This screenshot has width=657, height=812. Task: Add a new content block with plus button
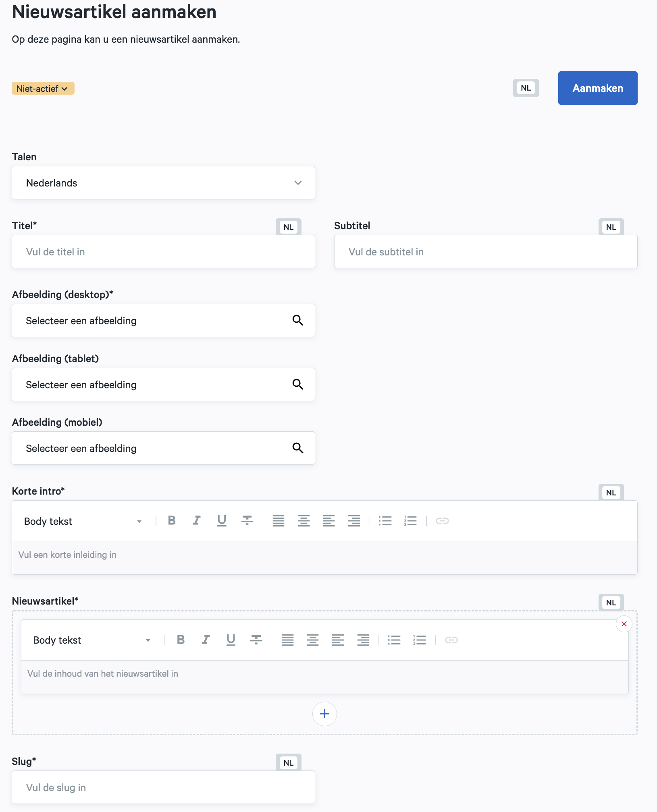324,714
